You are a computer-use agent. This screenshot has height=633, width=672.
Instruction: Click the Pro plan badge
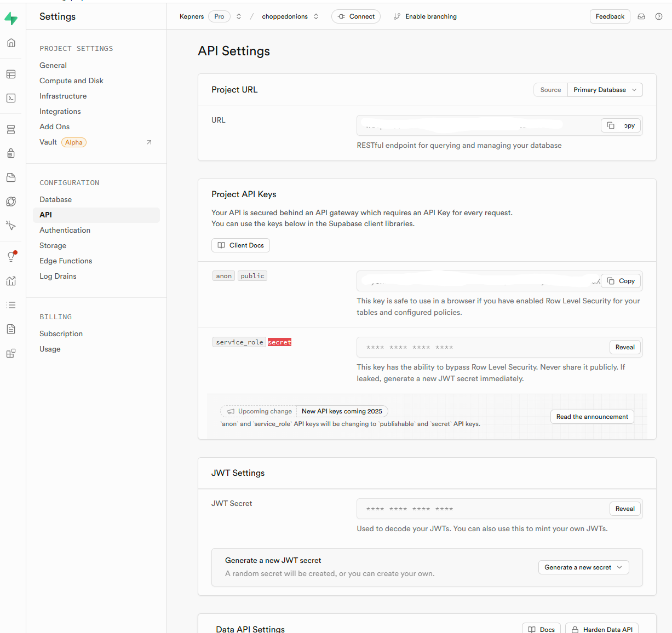tap(219, 16)
